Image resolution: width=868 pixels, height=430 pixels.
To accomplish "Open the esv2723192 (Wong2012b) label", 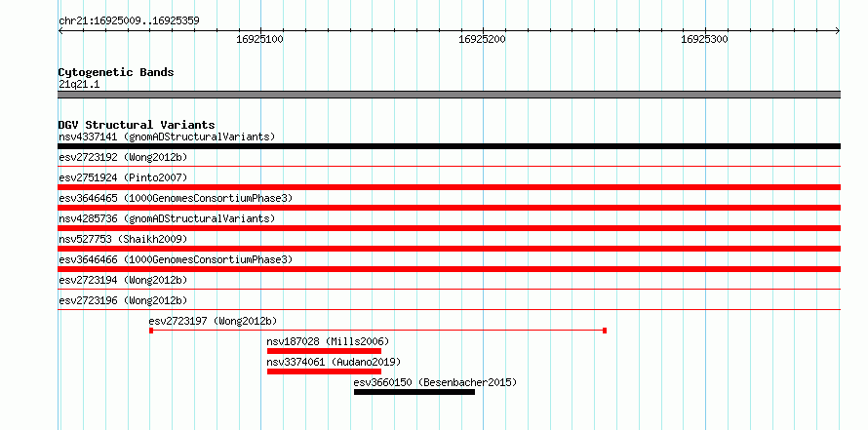I will [x=123, y=157].
